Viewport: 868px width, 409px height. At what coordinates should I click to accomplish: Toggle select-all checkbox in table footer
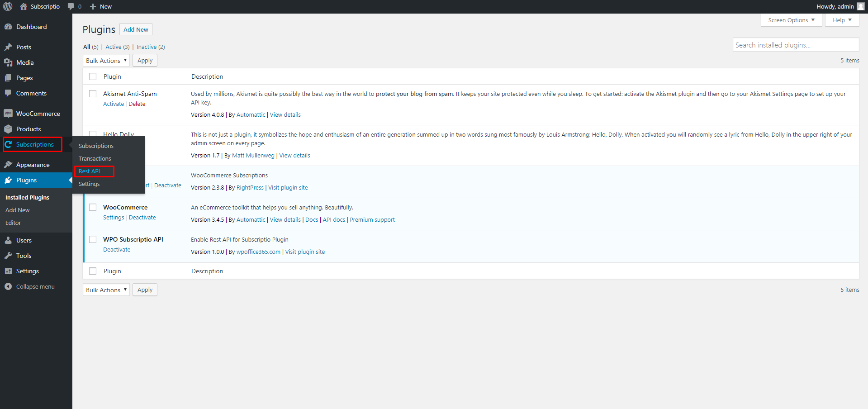coord(93,271)
